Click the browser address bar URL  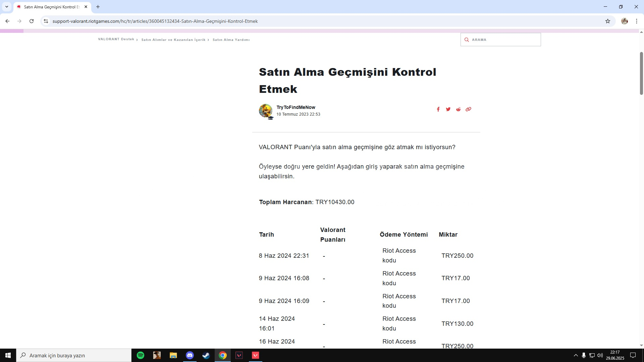point(155,21)
